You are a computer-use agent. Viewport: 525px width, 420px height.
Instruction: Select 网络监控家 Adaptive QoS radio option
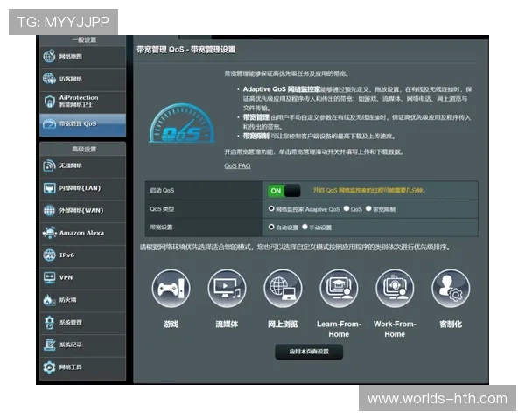pyautogui.click(x=271, y=208)
